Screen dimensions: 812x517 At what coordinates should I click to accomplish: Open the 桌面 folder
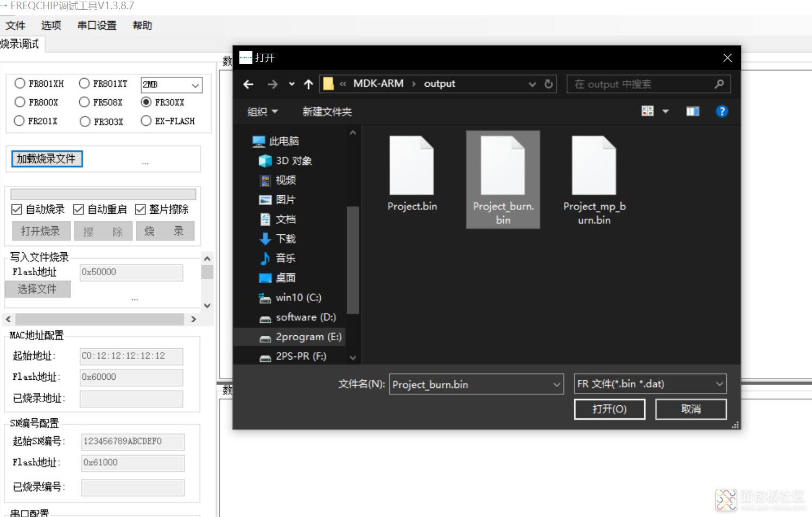(277, 278)
